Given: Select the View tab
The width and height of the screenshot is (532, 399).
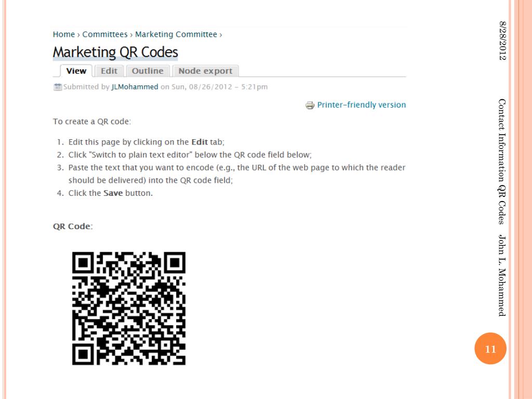Looking at the screenshot, I should 76,71.
